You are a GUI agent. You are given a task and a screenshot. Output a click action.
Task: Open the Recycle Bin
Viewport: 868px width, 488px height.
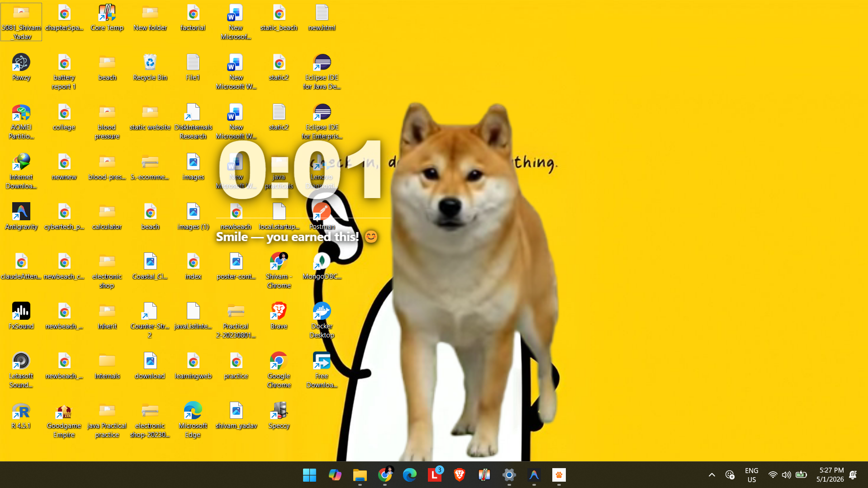(x=150, y=67)
